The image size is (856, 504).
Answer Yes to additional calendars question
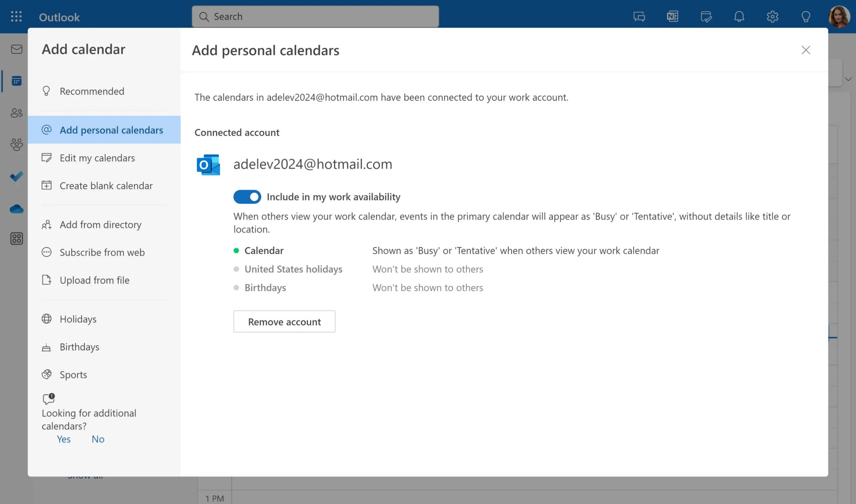(64, 439)
